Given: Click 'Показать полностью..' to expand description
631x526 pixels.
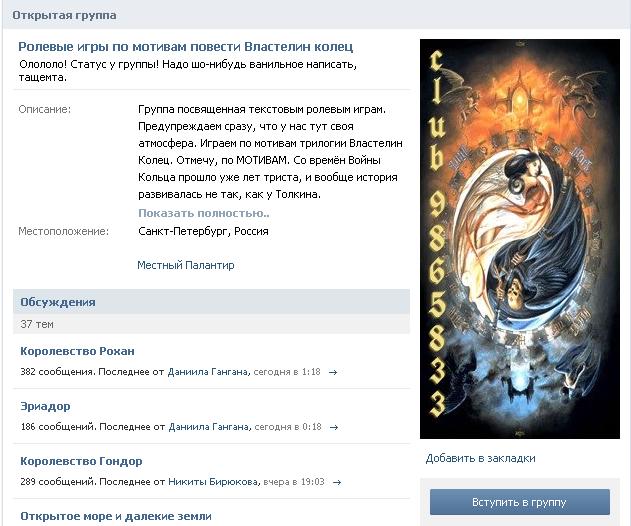Looking at the screenshot, I should pos(204,213).
